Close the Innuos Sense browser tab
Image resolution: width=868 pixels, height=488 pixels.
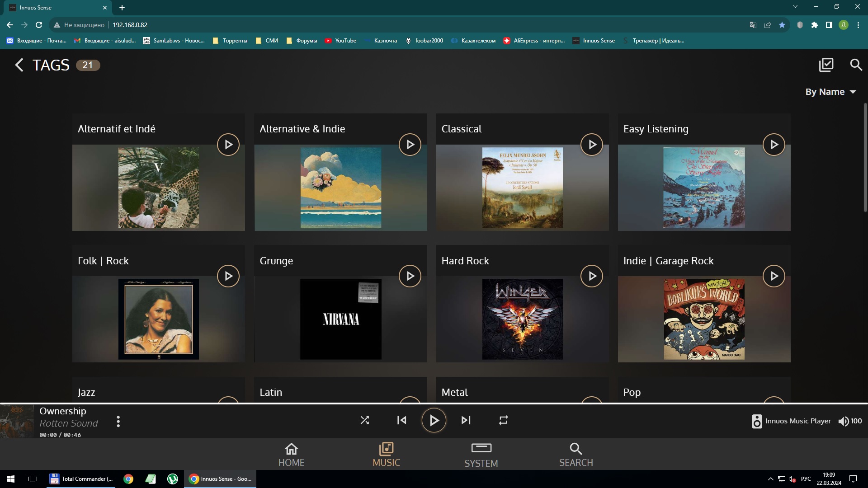[105, 8]
